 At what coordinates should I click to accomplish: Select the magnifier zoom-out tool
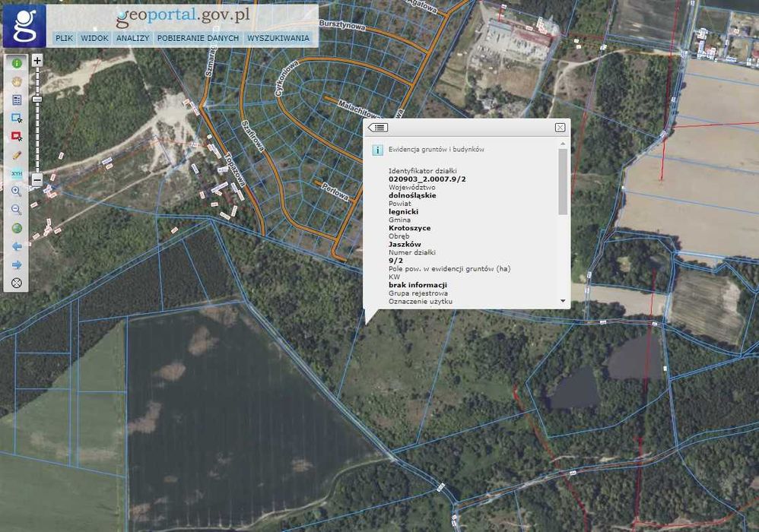click(x=17, y=210)
